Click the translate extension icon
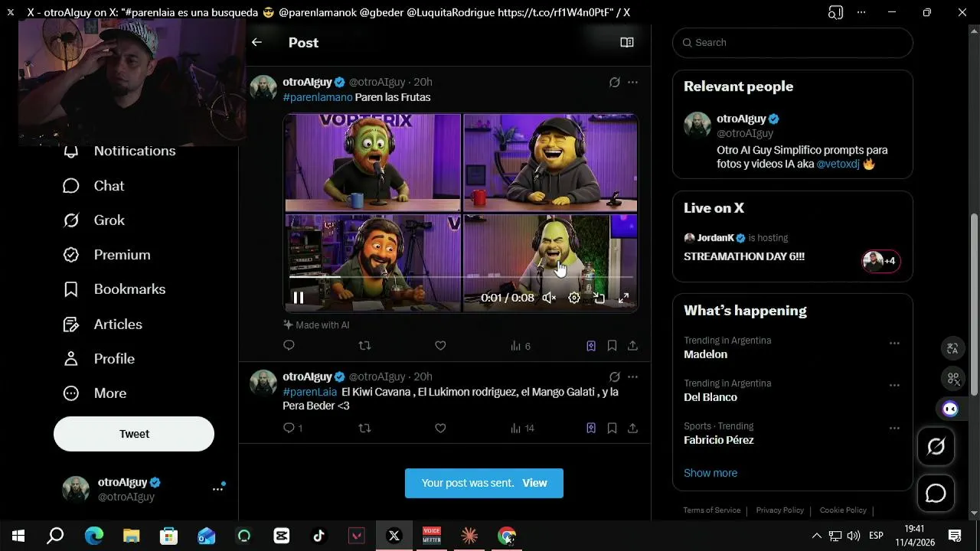Screen dimensions: 980x551 point(952,349)
